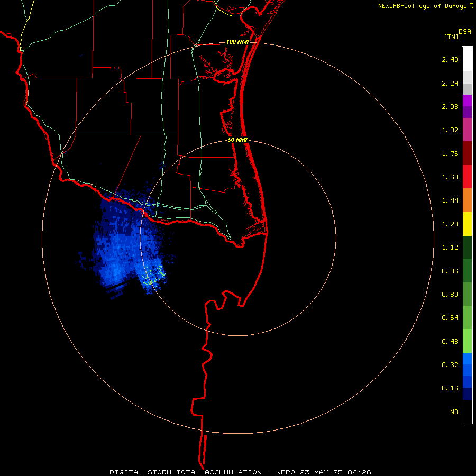Click the 0.80 legend value
The image size is (476, 476).
pos(450,295)
